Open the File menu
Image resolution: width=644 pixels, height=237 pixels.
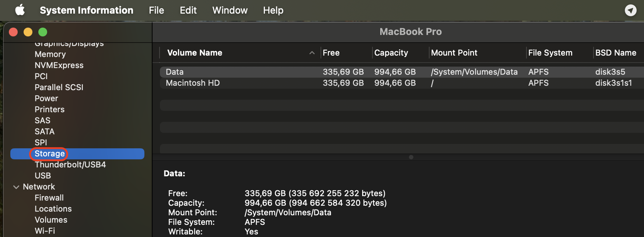tap(157, 10)
